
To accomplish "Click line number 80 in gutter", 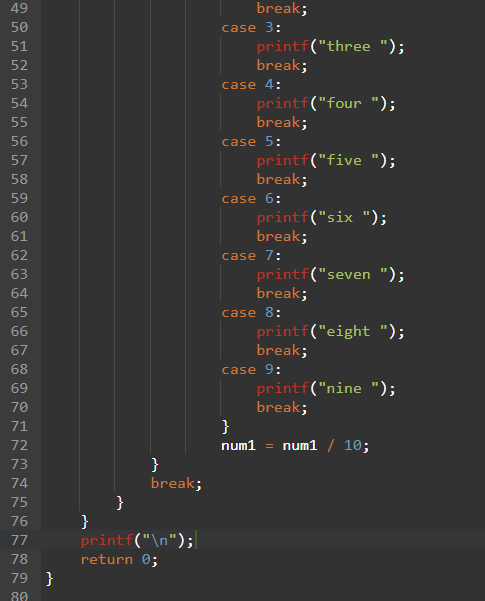I will pyautogui.click(x=19, y=596).
